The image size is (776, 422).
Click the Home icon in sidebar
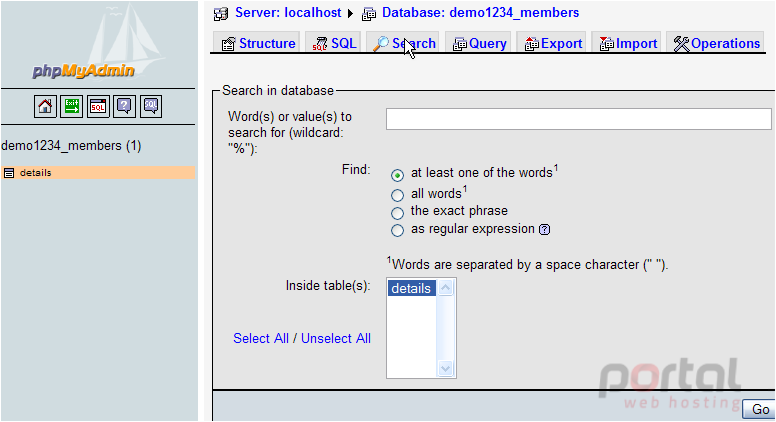coord(45,106)
